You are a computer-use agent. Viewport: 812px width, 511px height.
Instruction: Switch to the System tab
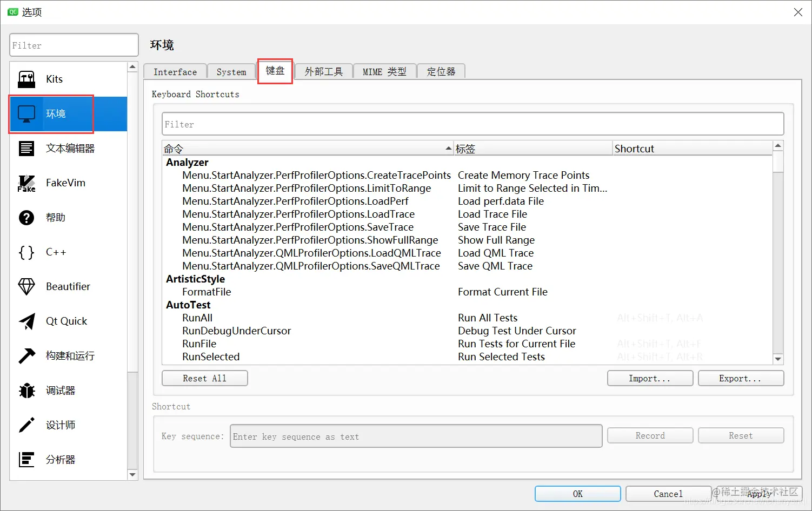pos(231,72)
